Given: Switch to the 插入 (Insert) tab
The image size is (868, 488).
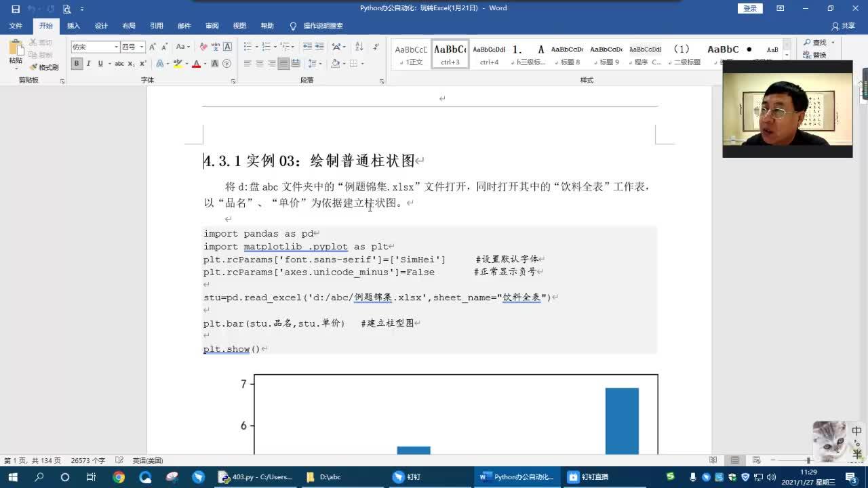Looking at the screenshot, I should click(x=73, y=26).
